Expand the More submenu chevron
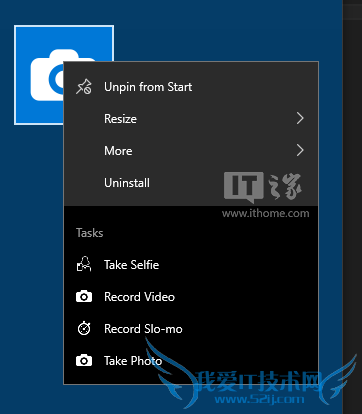362x414 pixels. (300, 150)
